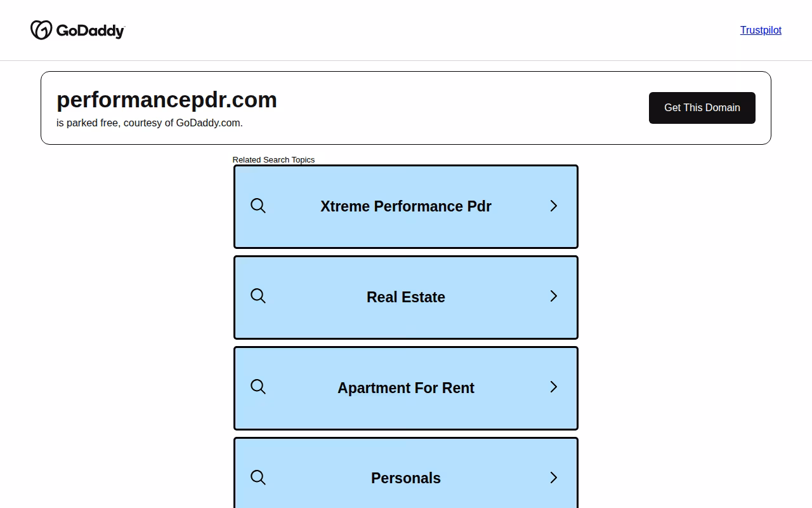Select the Real Estate topic text
The width and height of the screenshot is (812, 508).
pos(406,297)
